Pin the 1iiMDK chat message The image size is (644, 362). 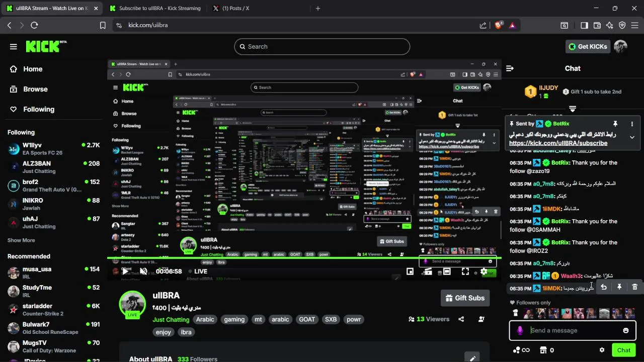point(619,287)
